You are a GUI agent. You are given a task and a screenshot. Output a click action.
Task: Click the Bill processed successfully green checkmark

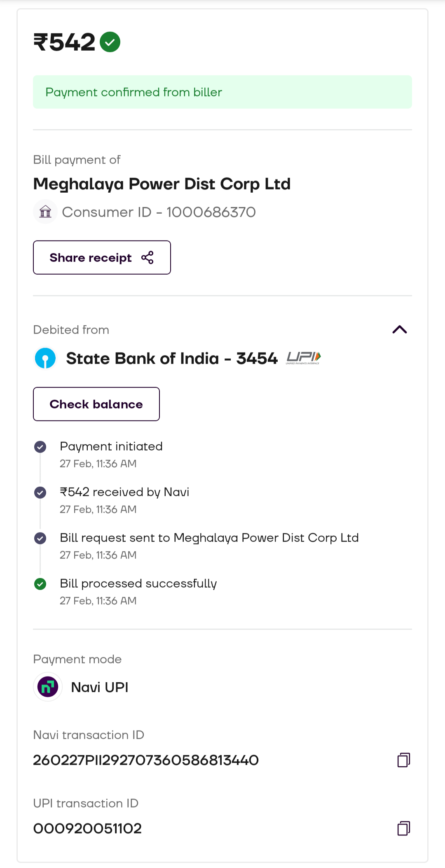[x=40, y=584]
